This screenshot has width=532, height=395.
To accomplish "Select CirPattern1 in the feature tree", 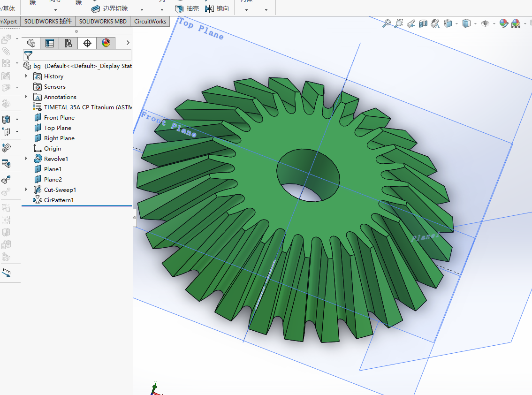I will point(59,200).
